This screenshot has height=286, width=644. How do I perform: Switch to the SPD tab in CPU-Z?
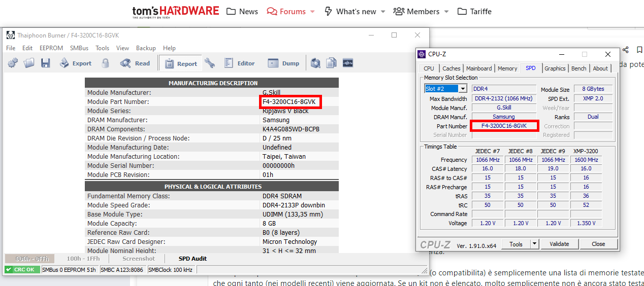click(531, 68)
